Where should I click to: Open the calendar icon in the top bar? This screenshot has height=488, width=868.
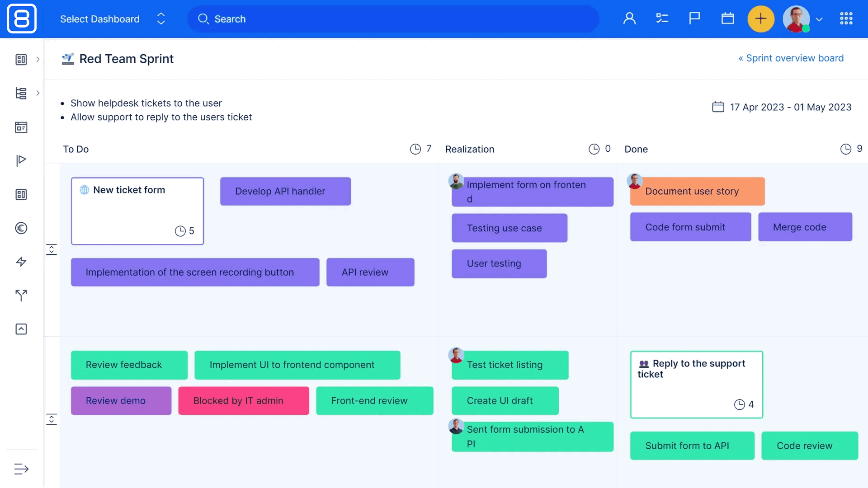[x=727, y=18]
